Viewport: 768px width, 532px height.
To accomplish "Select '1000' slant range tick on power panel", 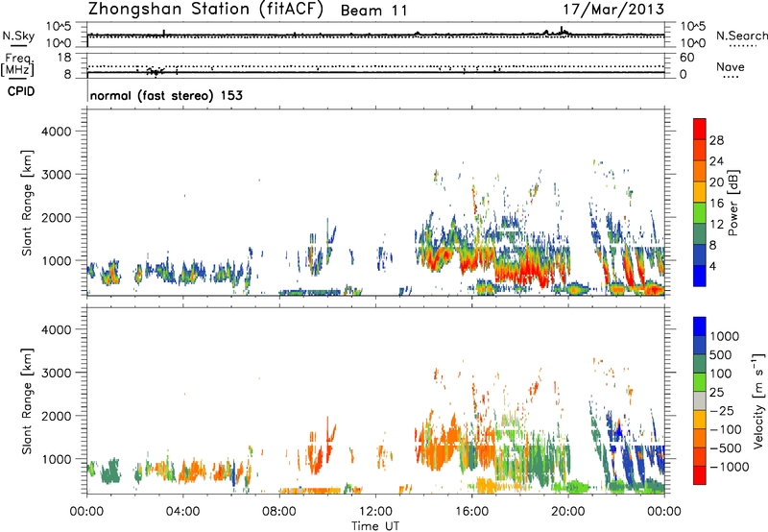I will tap(57, 260).
